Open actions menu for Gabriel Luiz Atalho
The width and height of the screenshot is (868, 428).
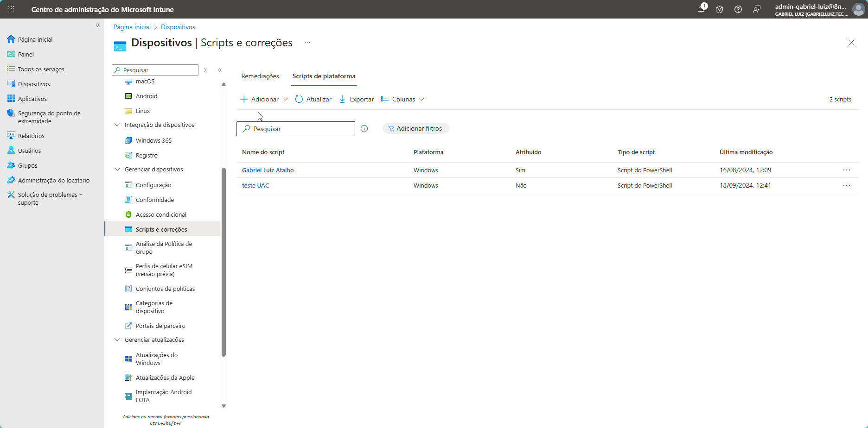(x=847, y=170)
